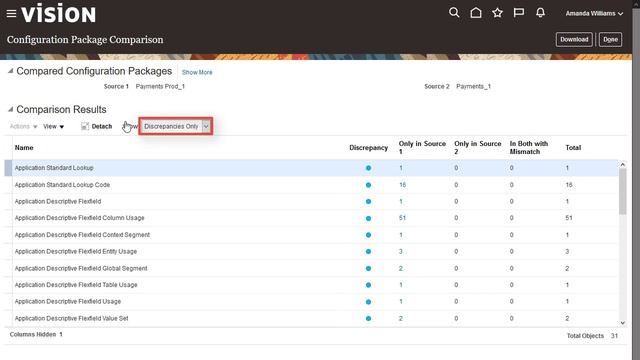Click In Both with Mismatch header
This screenshot has width=640, height=360.
pyautogui.click(x=529, y=148)
